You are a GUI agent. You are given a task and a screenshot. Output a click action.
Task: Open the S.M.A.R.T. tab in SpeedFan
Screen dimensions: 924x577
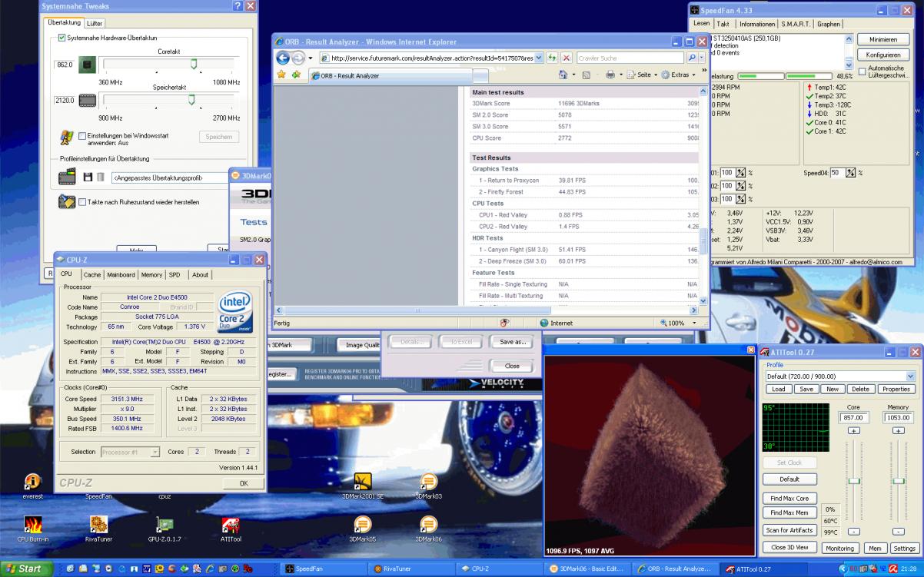pos(795,24)
